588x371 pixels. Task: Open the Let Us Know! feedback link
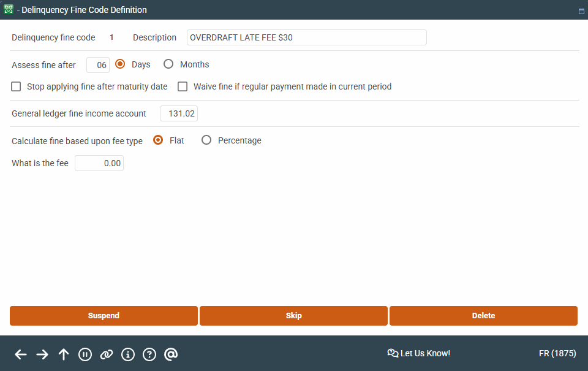pyautogui.click(x=419, y=353)
